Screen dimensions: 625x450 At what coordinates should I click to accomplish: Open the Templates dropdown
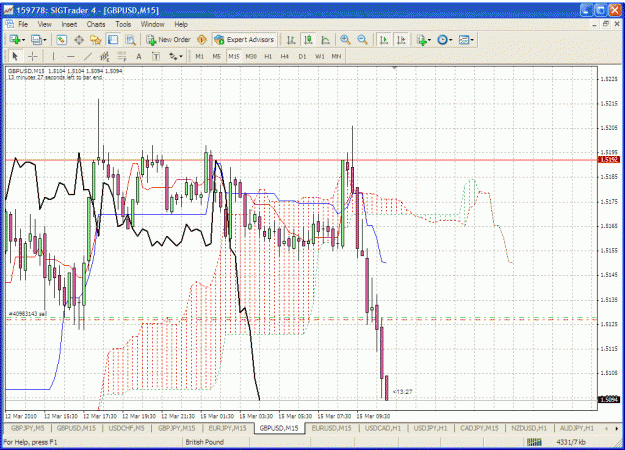coord(466,40)
